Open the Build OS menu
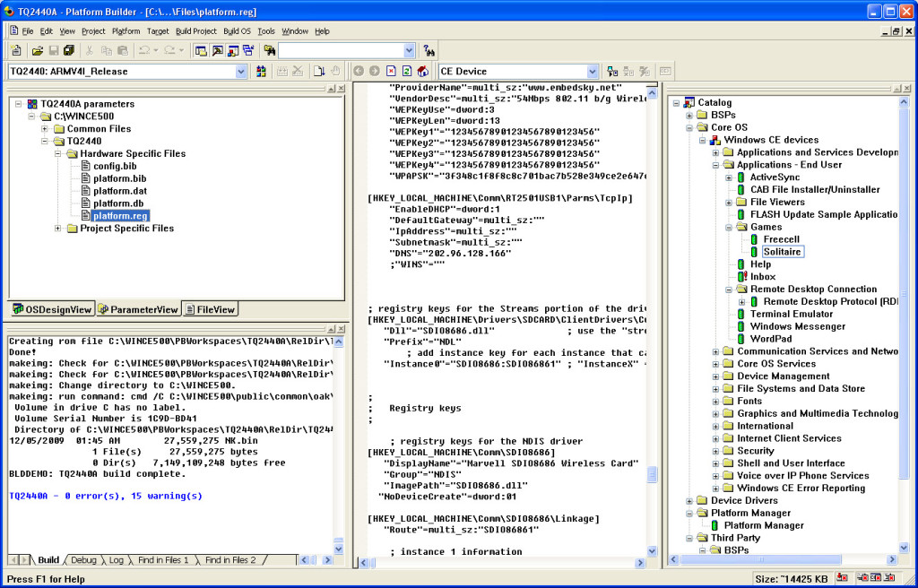Image resolution: width=918 pixels, height=588 pixels. coord(237,31)
